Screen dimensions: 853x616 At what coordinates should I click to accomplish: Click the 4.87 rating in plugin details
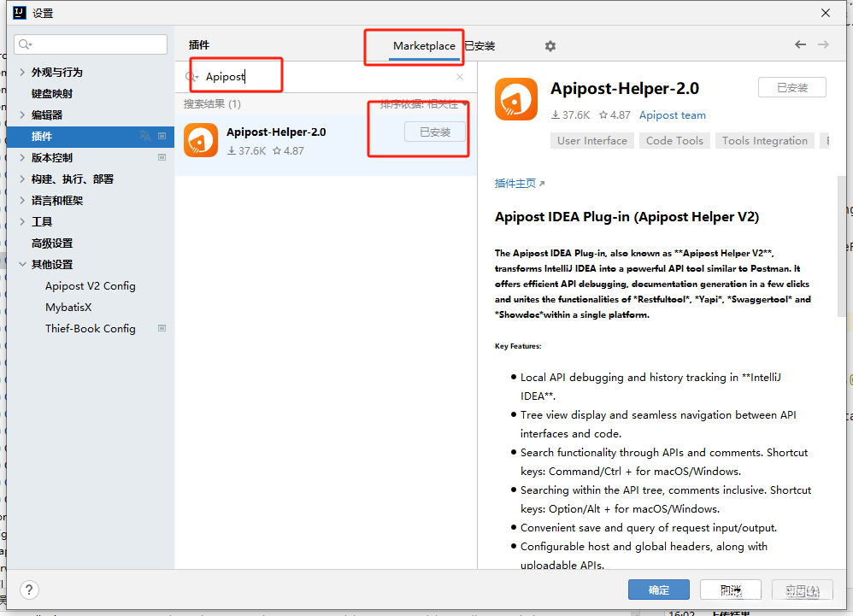point(615,115)
